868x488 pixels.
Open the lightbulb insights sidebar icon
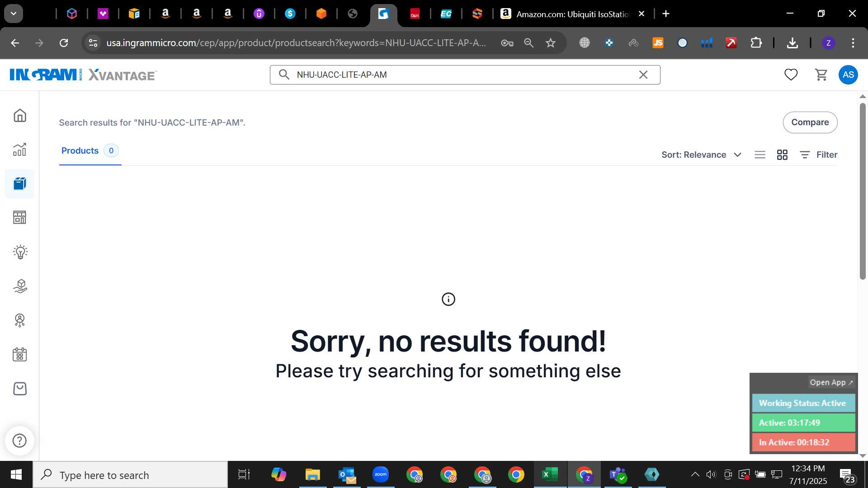click(19, 252)
